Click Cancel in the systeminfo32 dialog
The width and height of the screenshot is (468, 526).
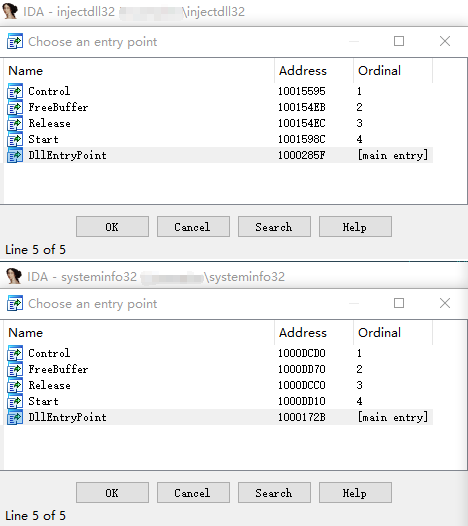coord(193,492)
